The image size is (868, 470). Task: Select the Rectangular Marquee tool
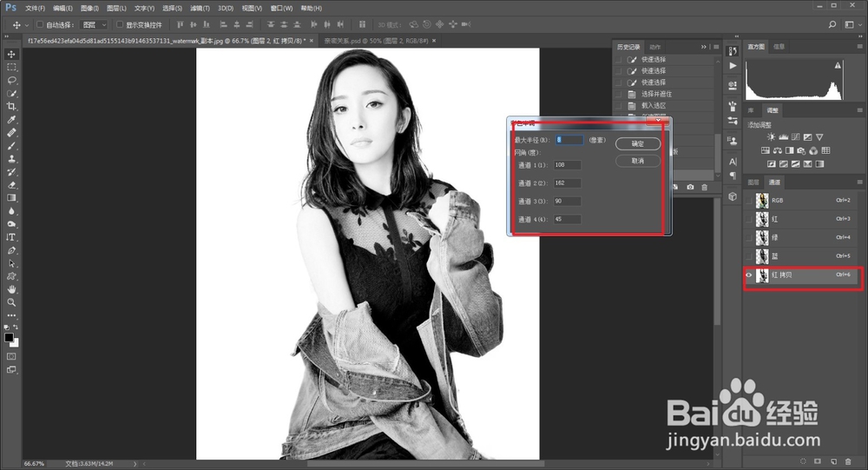tap(11, 67)
